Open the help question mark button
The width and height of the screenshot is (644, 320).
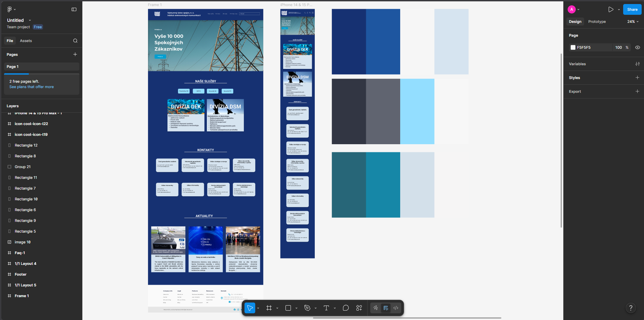[x=631, y=308]
